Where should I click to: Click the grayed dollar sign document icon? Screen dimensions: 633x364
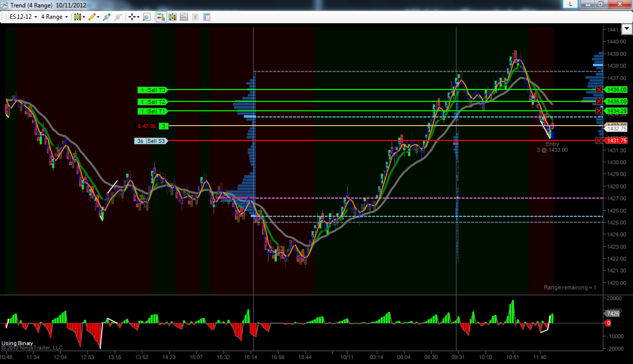tap(195, 17)
